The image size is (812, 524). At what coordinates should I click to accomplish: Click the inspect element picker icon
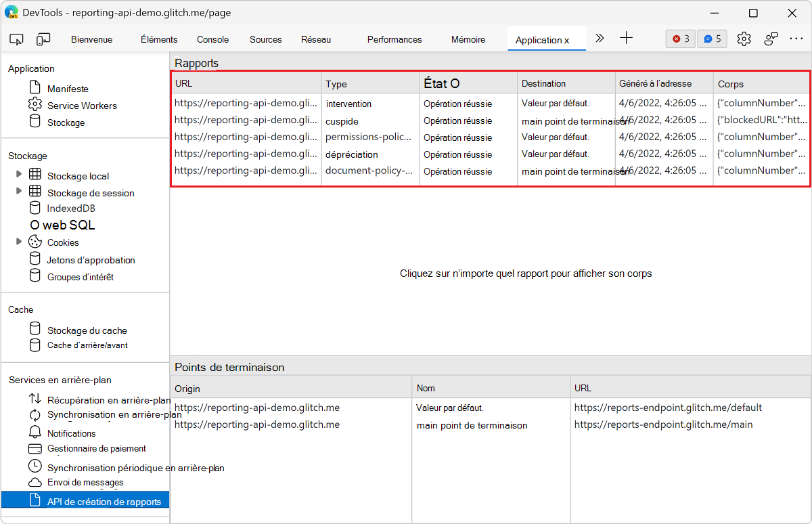tap(17, 39)
